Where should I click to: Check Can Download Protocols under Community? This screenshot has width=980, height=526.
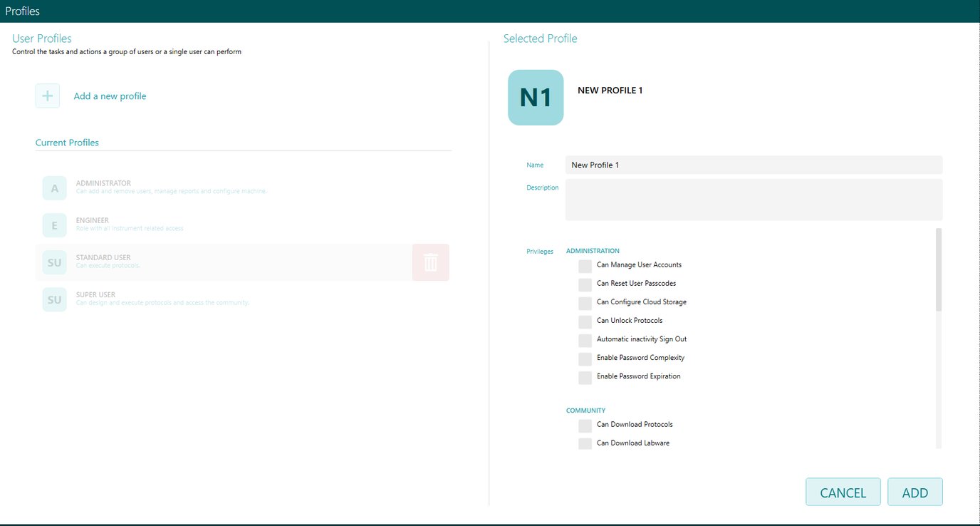(584, 426)
